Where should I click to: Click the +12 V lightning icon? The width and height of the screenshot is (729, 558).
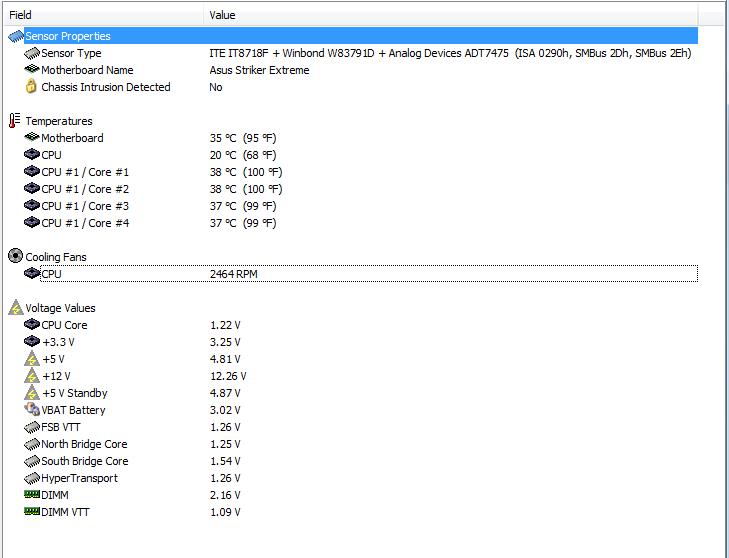pyautogui.click(x=32, y=375)
